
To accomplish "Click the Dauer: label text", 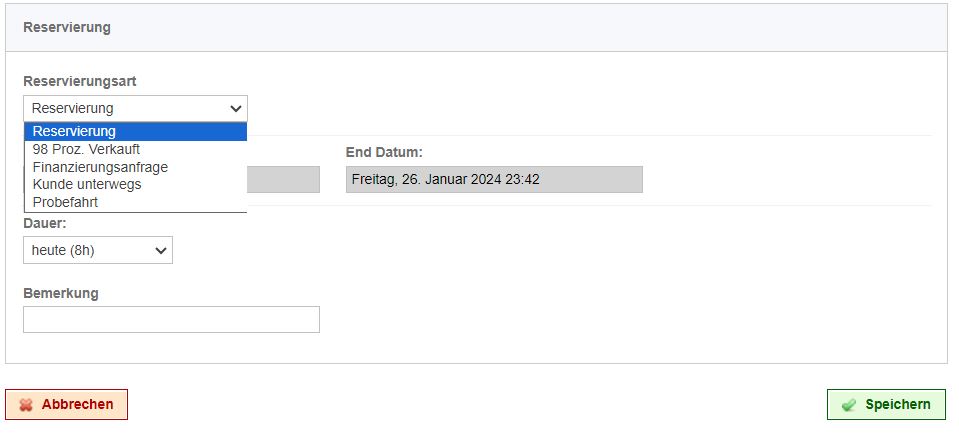I will click(x=45, y=223).
